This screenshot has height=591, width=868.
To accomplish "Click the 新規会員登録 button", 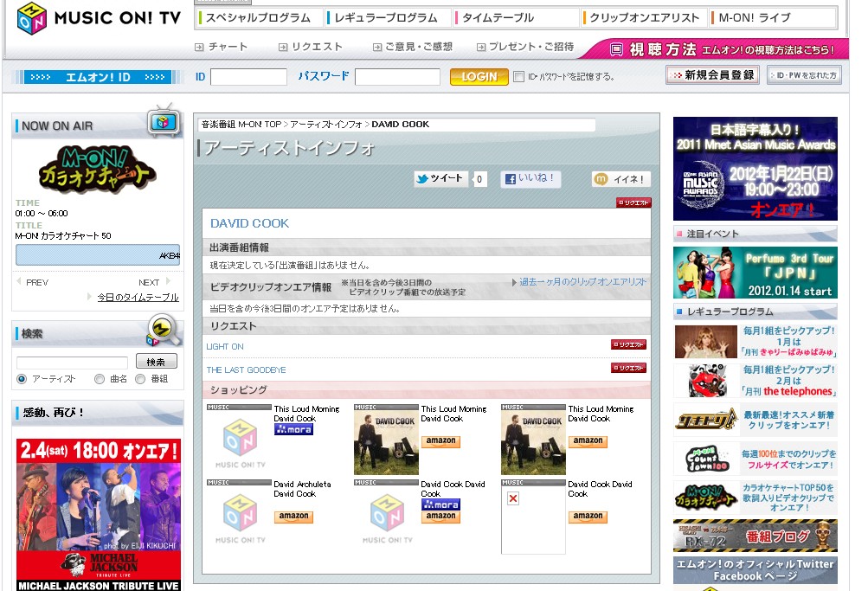I will click(x=714, y=74).
